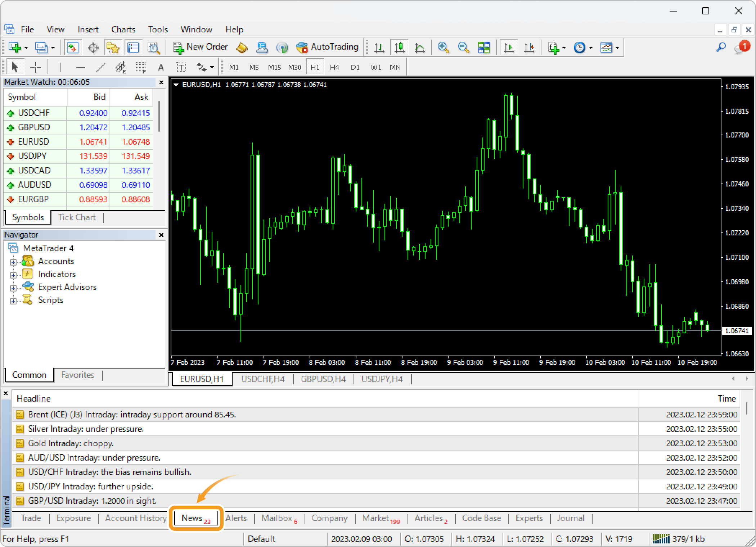Click the Tile Windows icon
756x547 pixels.
483,47
